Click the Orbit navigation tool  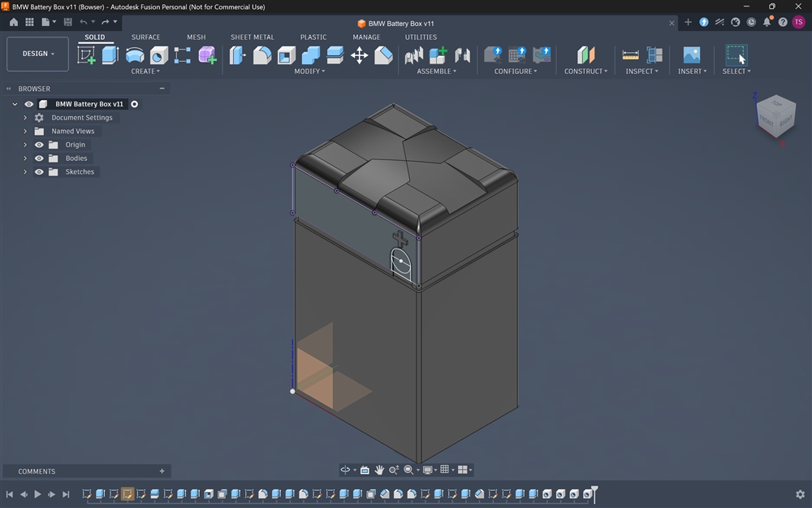click(345, 470)
